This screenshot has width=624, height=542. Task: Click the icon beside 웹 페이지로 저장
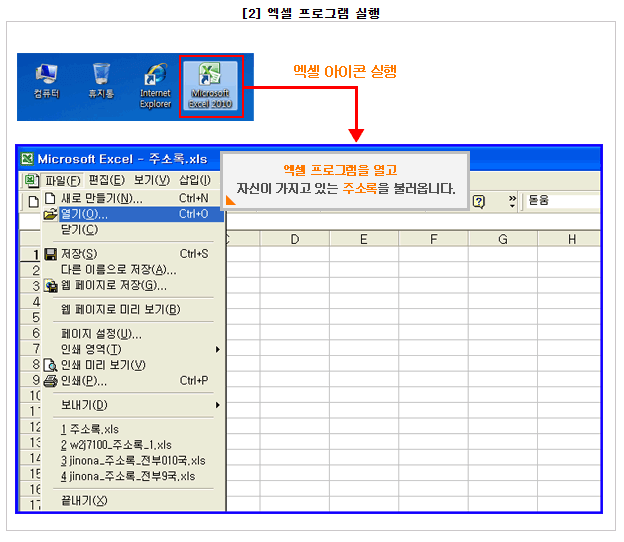point(51,286)
